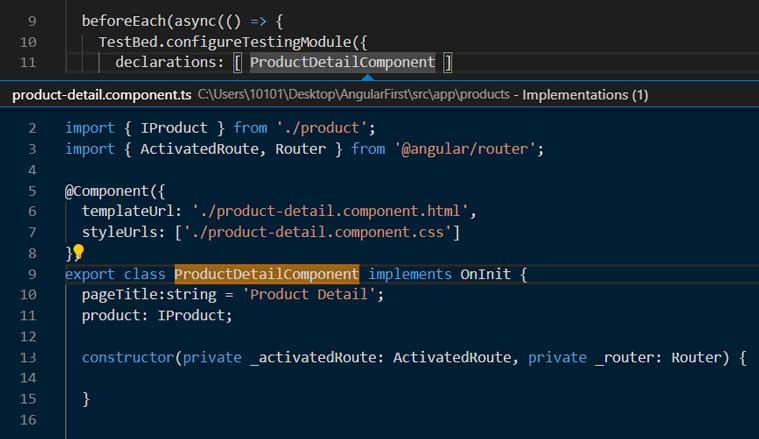Viewport: 759px width, 439px height.
Task: Click './product-detail.component.css' string
Action: (x=318, y=232)
